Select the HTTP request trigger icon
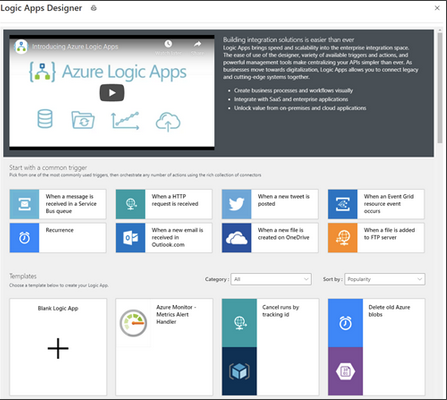Image resolution: width=447 pixels, height=400 pixels. (130, 204)
